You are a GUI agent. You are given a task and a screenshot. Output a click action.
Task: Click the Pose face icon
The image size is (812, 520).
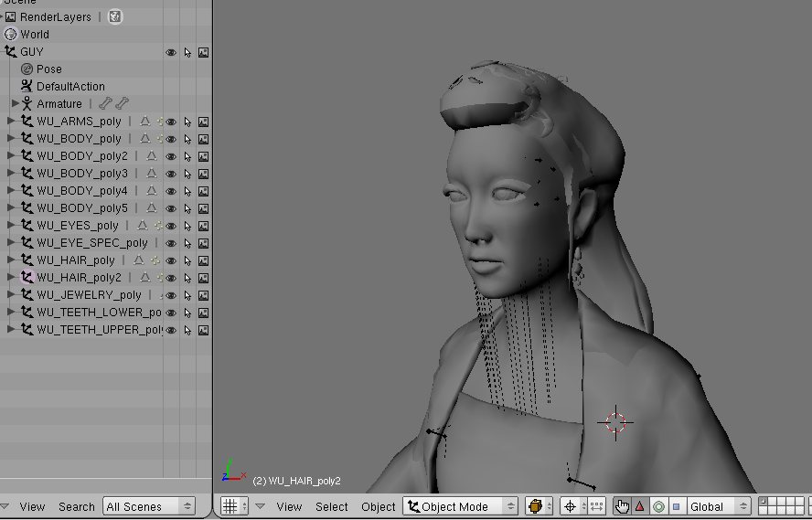[x=27, y=69]
